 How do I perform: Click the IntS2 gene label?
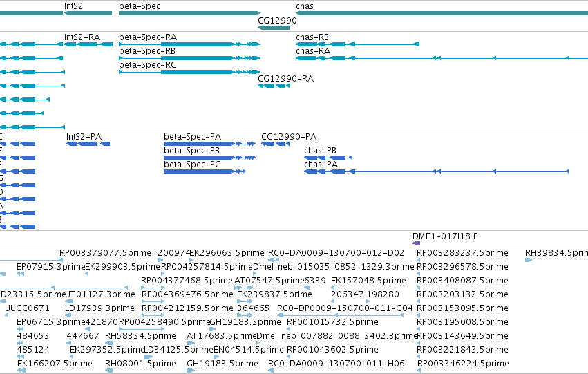coord(73,6)
